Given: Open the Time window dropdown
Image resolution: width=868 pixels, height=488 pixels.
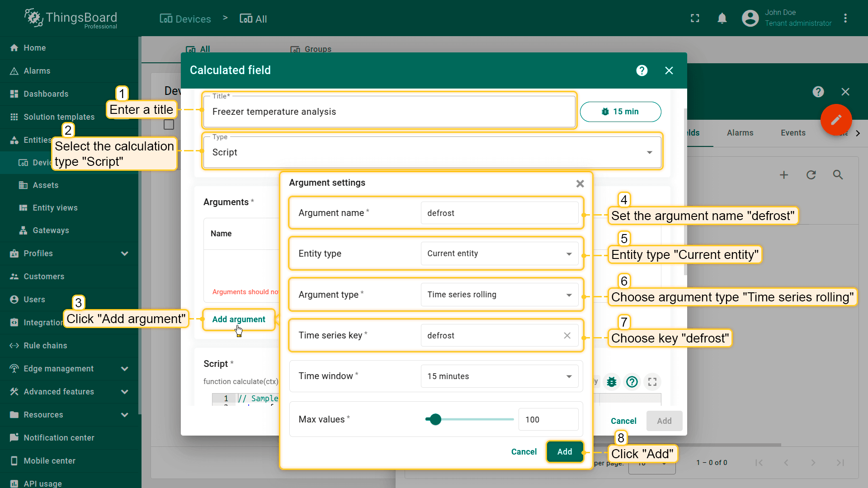Looking at the screenshot, I should pos(499,376).
